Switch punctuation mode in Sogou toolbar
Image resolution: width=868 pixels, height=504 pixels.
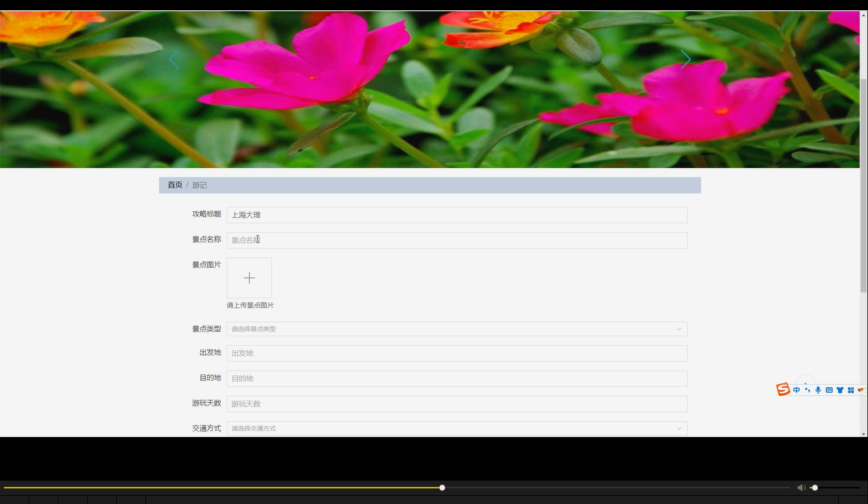(x=807, y=390)
